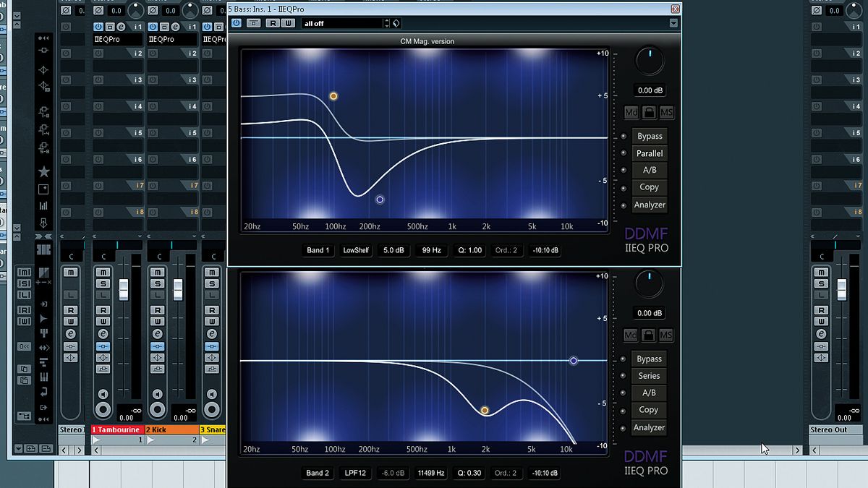
Task: Enable Read automation on the IIEQPro plugin header
Action: 271,23
